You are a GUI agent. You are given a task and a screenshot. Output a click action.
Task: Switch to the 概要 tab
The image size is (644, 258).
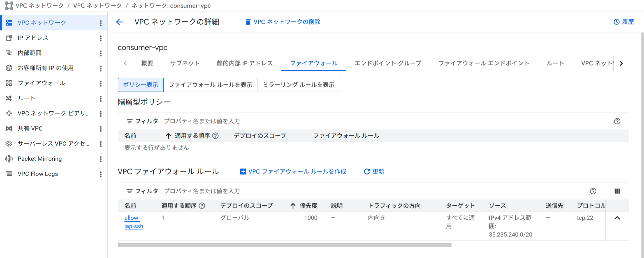pos(147,63)
